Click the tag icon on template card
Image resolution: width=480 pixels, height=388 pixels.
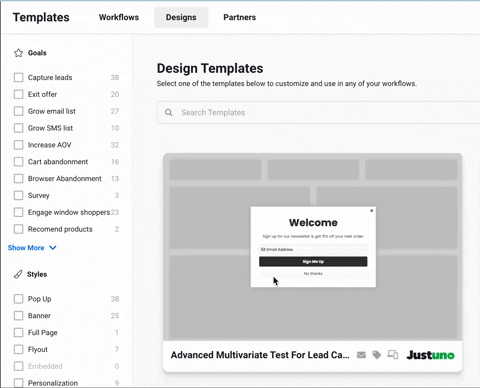pos(377,355)
